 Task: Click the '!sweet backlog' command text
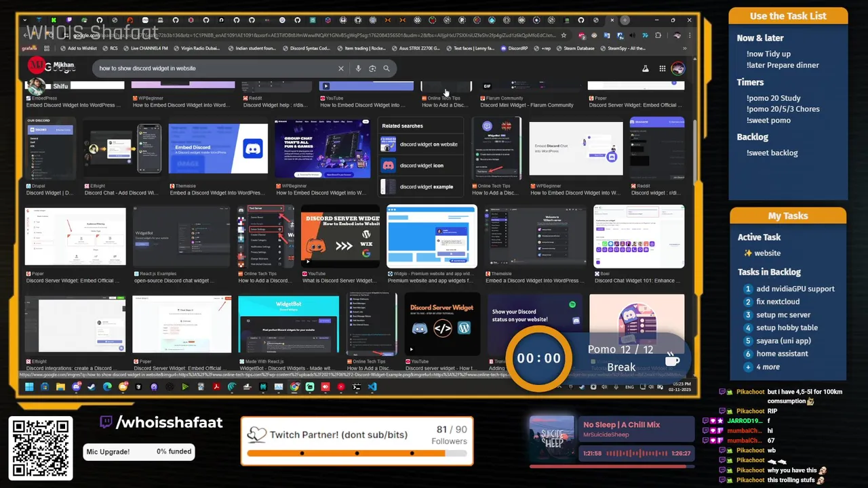(772, 152)
